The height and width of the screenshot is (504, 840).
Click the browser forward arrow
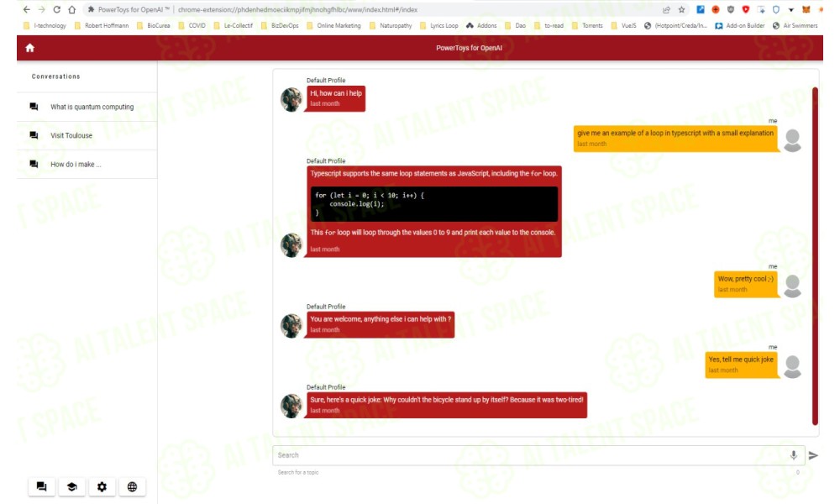pyautogui.click(x=42, y=9)
